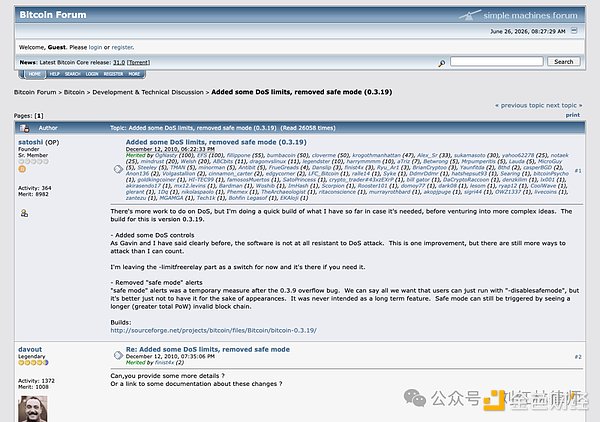Click 'Merit: 8982' under satoshi
The width and height of the screenshot is (600, 422).
pos(33,194)
